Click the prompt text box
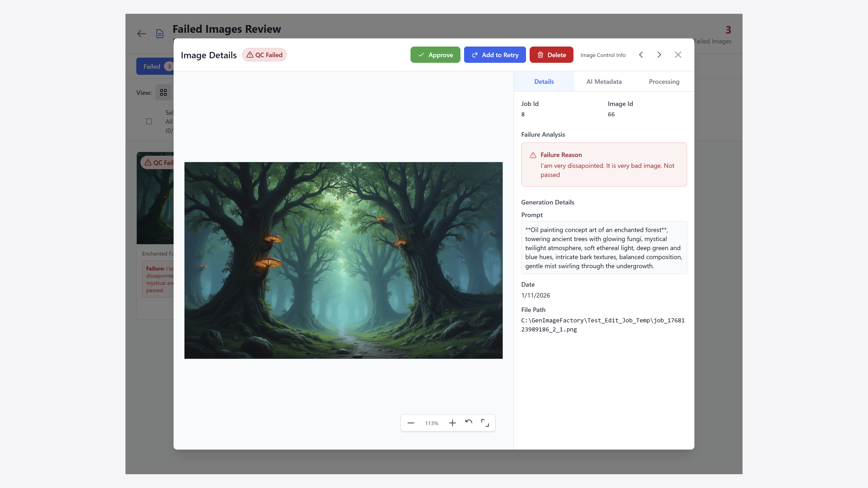 click(604, 248)
